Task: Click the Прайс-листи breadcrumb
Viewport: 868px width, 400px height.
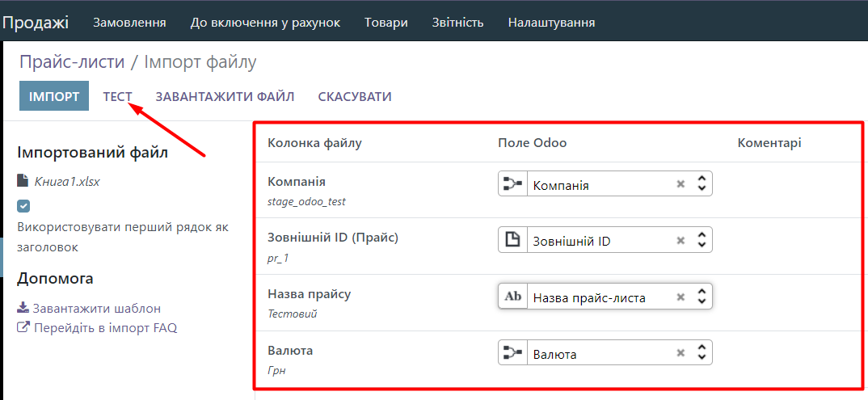Action: click(x=72, y=61)
